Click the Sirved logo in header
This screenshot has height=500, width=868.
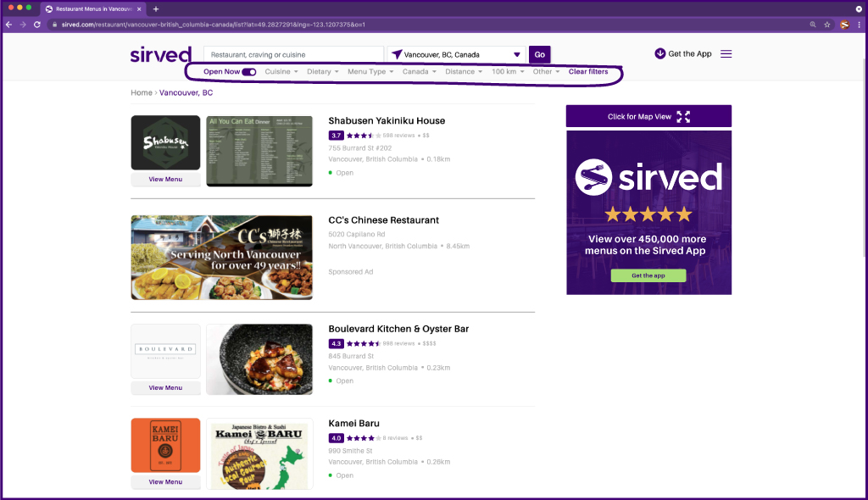161,55
